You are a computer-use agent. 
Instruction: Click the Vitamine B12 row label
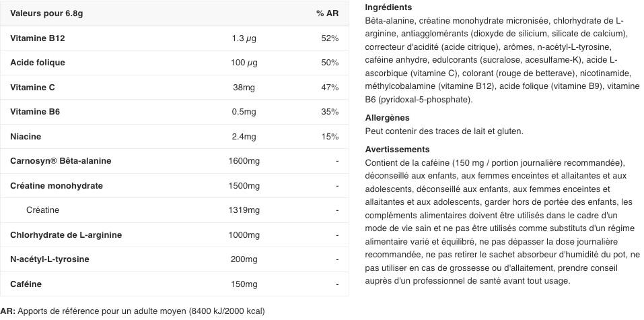tap(37, 38)
